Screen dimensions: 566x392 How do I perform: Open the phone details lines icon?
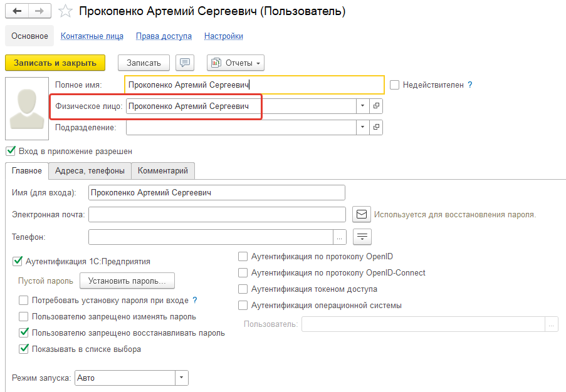coord(362,237)
